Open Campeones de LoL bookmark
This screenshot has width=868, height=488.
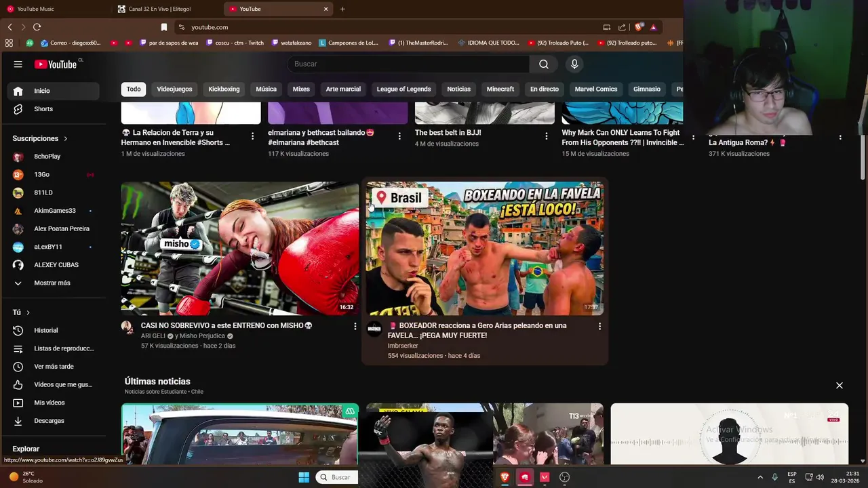click(x=349, y=43)
